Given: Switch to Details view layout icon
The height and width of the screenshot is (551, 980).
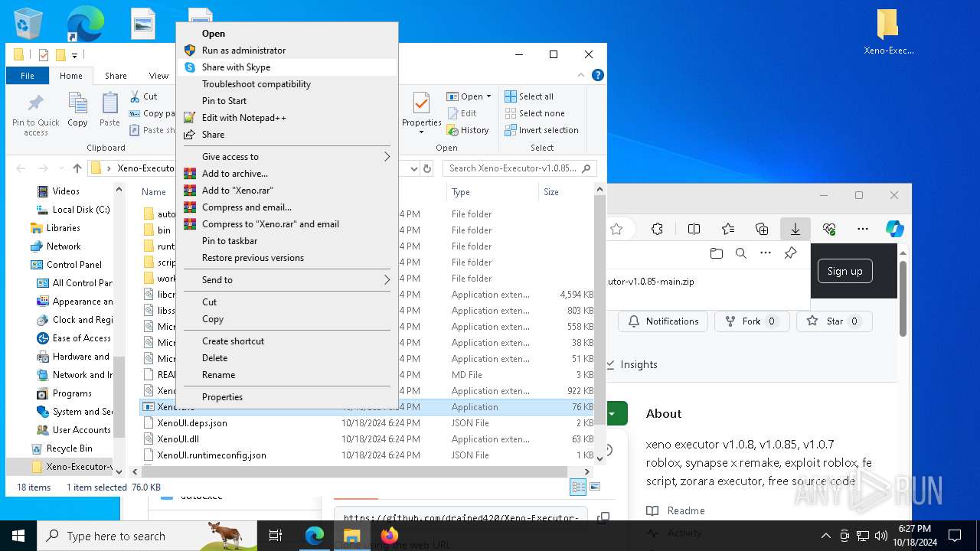Looking at the screenshot, I should [578, 487].
